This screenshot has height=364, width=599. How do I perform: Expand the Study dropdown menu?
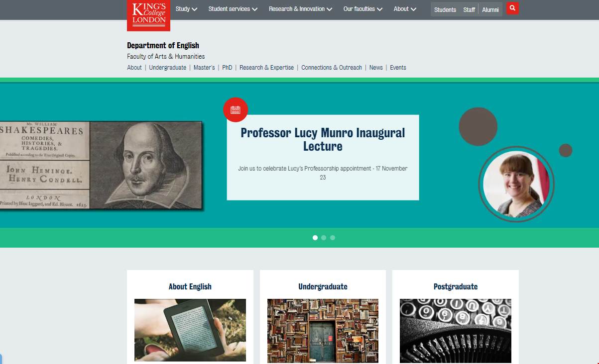pyautogui.click(x=186, y=9)
